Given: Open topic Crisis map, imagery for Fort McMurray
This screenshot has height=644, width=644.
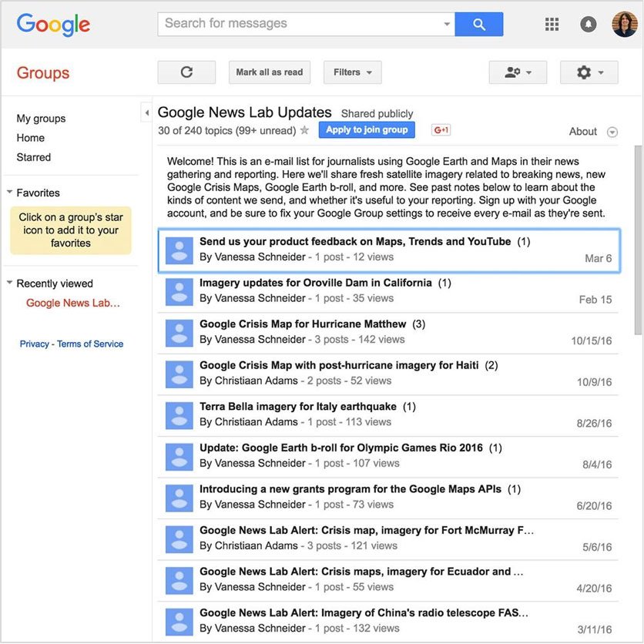Looking at the screenshot, I should (x=367, y=531).
